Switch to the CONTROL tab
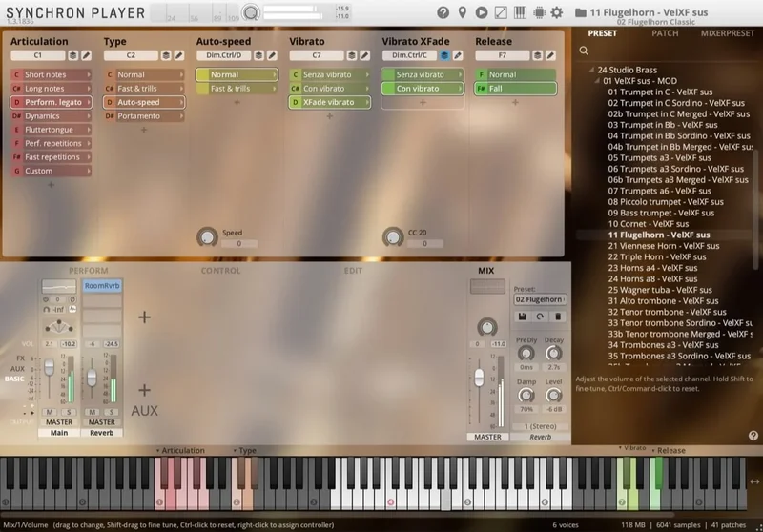Image resolution: width=763 pixels, height=532 pixels. (220, 271)
